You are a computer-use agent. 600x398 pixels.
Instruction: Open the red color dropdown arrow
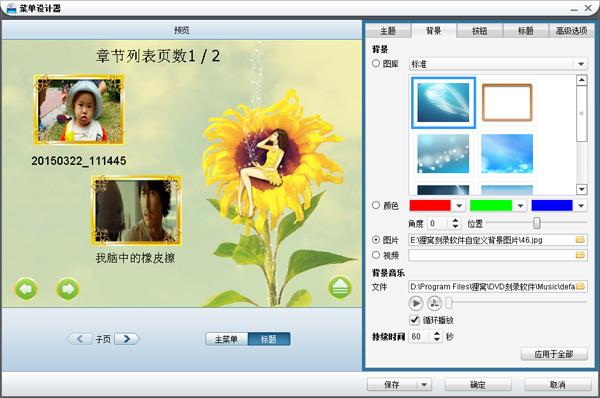(x=459, y=206)
